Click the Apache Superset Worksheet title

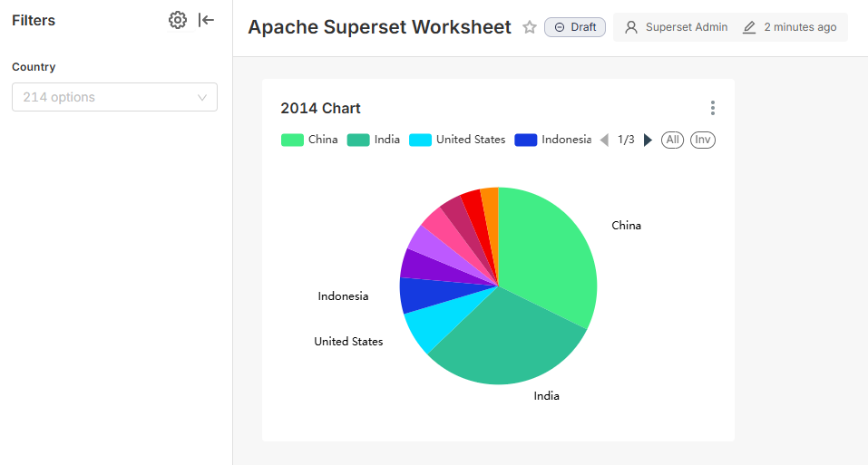[379, 27]
